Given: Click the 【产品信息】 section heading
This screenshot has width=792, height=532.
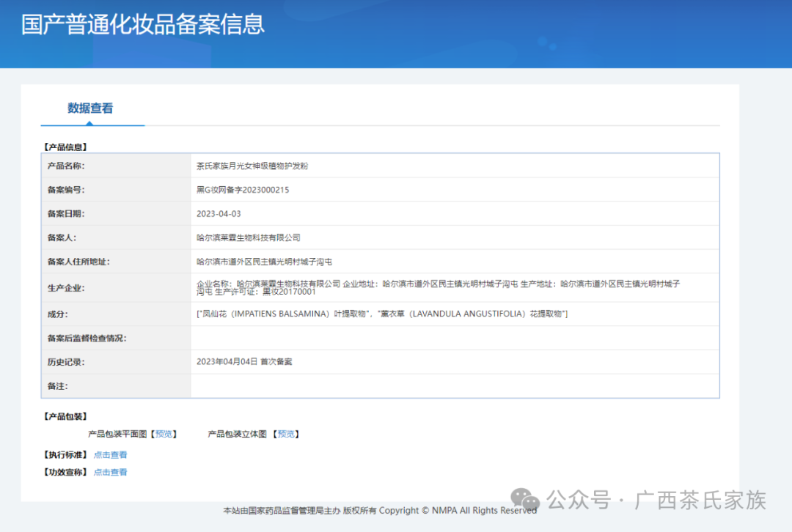Looking at the screenshot, I should (65, 146).
